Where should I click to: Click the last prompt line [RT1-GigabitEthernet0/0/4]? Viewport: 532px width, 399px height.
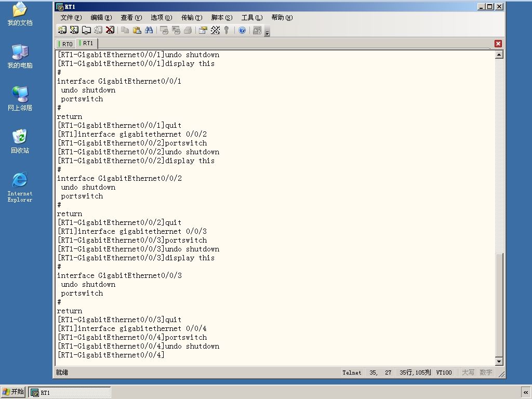111,355
